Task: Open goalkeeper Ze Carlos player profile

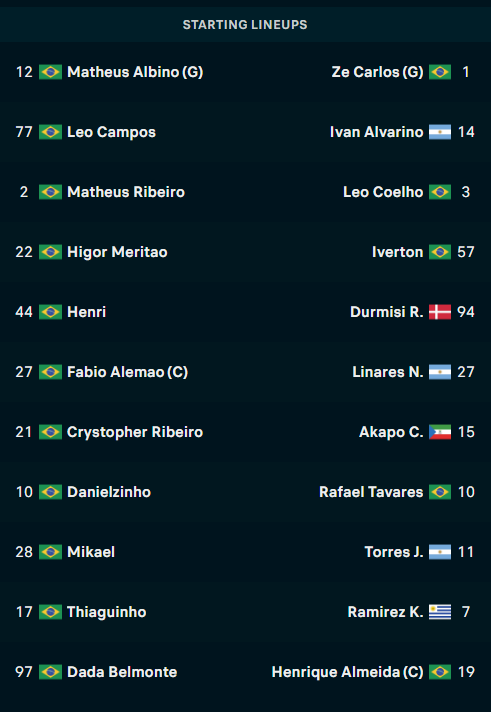Action: (x=377, y=72)
